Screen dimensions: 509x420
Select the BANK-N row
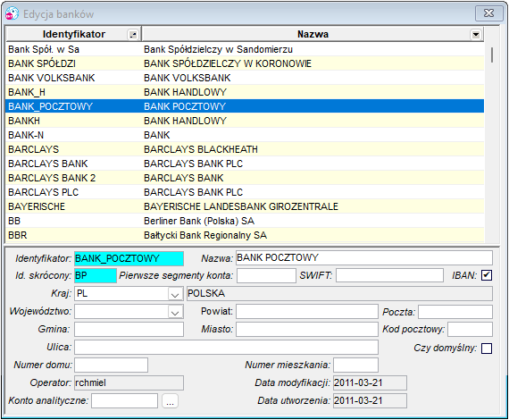(x=245, y=135)
